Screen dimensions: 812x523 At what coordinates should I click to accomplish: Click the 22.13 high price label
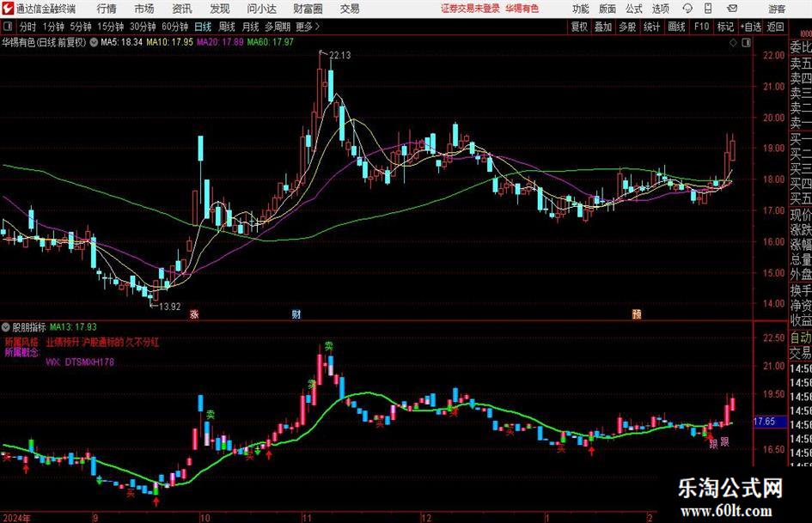pyautogui.click(x=339, y=55)
